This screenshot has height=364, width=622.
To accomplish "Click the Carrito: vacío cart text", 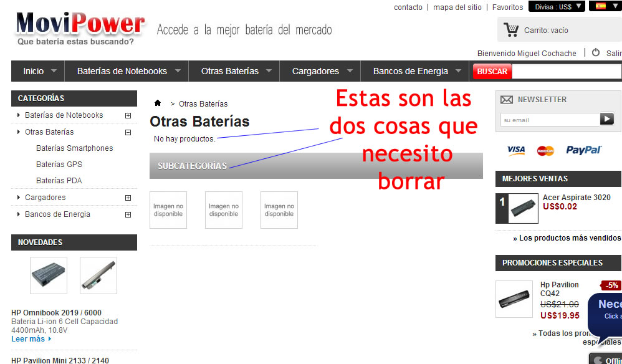I will pos(546,31).
